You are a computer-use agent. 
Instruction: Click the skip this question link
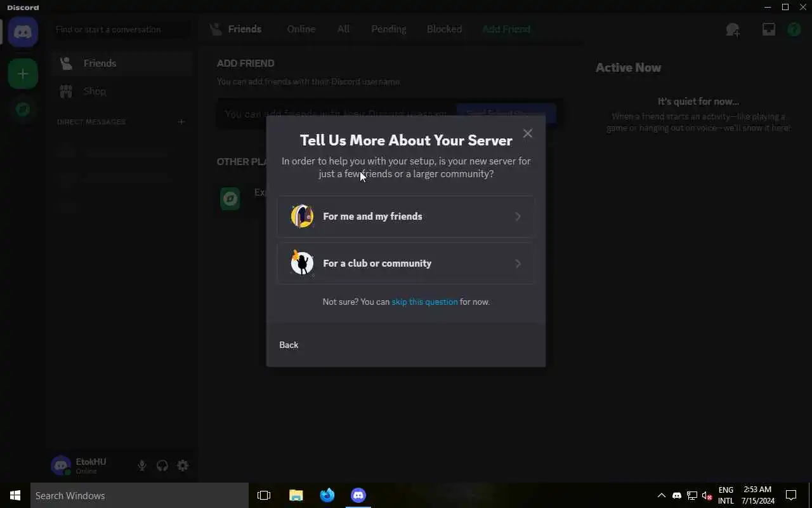click(x=424, y=302)
